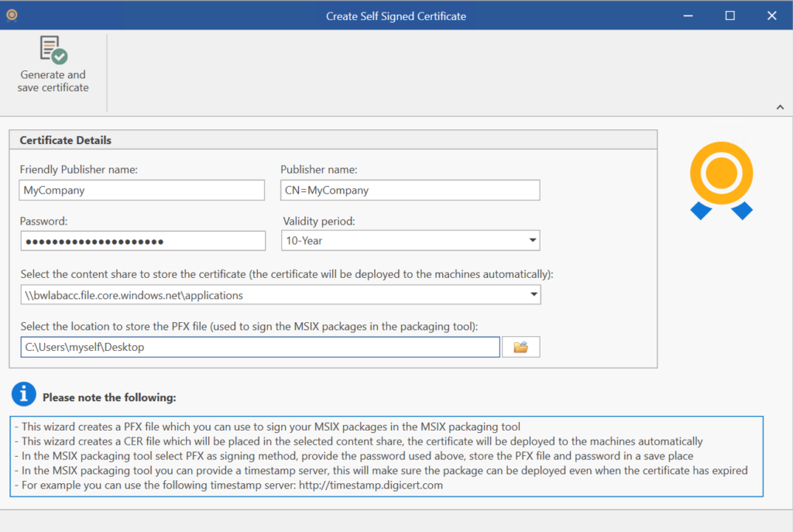Image resolution: width=793 pixels, height=532 pixels.
Task: Focus the Friendly Publisher name field
Action: point(142,190)
